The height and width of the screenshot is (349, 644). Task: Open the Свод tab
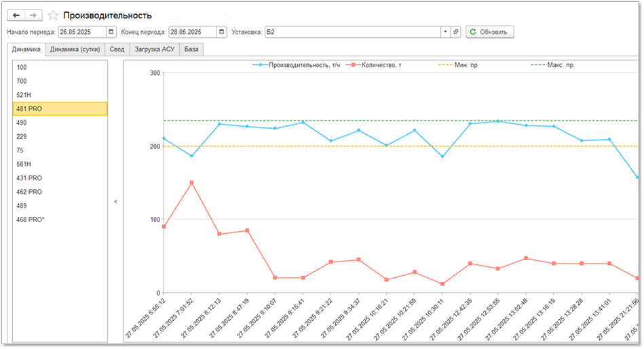point(117,49)
